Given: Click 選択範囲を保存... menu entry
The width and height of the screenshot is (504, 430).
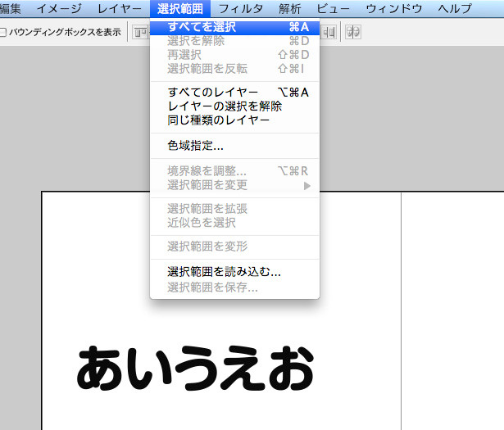Looking at the screenshot, I should coord(234,287).
